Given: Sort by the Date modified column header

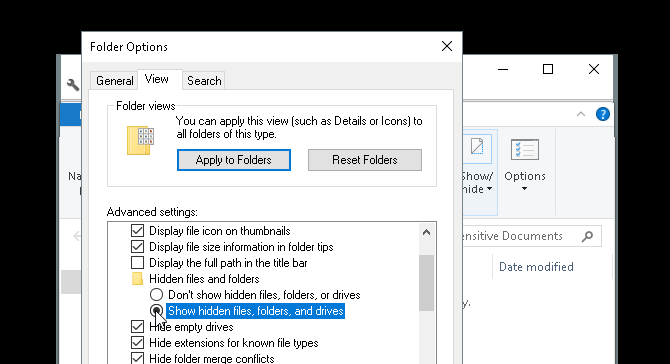Looking at the screenshot, I should point(536,267).
